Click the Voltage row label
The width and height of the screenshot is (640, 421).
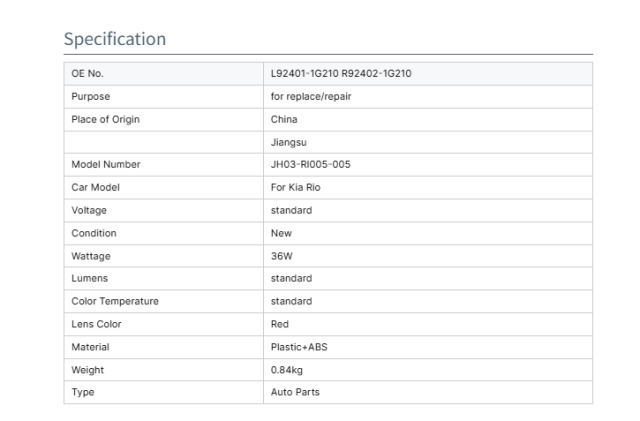click(89, 210)
